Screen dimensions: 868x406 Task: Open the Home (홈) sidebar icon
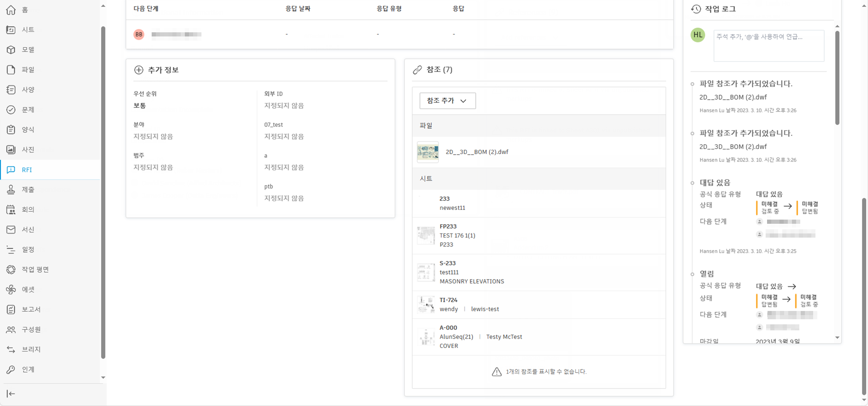pyautogui.click(x=11, y=10)
